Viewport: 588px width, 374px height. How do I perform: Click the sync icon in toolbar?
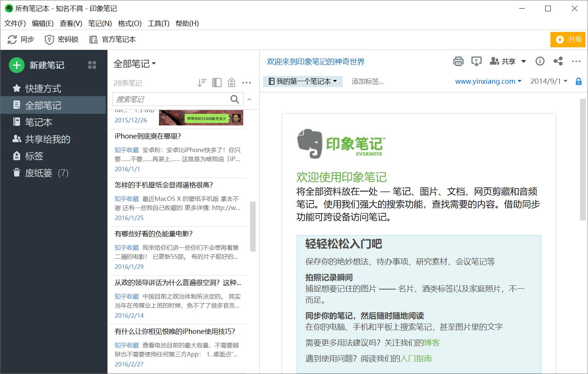(x=12, y=39)
